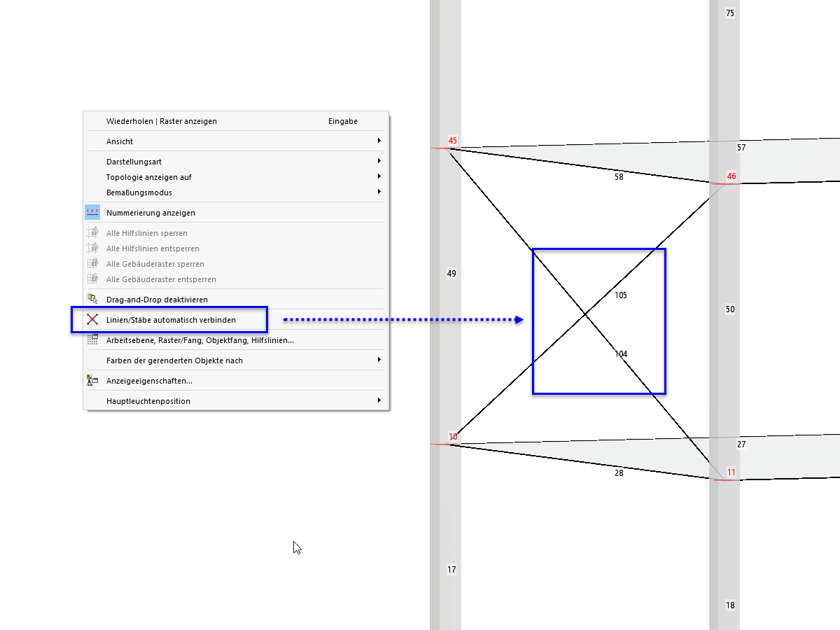The width and height of the screenshot is (840, 630).
Task: Expand arrow next to Topologie anzeigen auf
Action: (379, 176)
